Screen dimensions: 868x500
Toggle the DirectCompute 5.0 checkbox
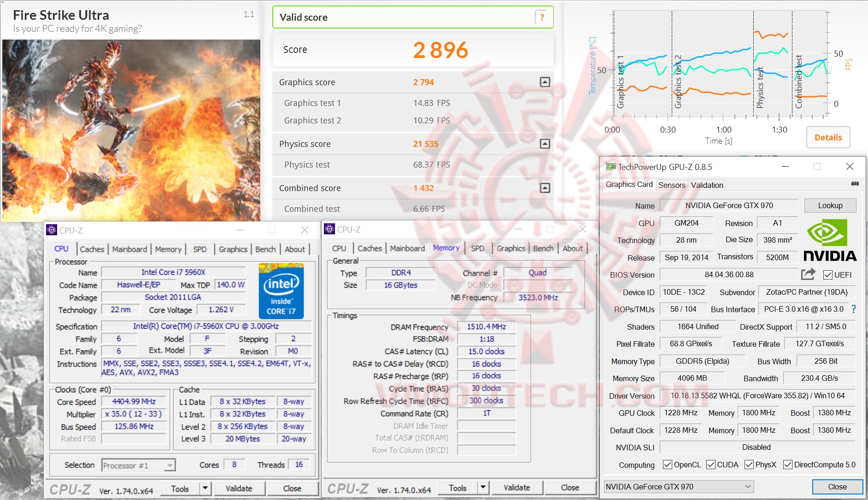pos(788,465)
